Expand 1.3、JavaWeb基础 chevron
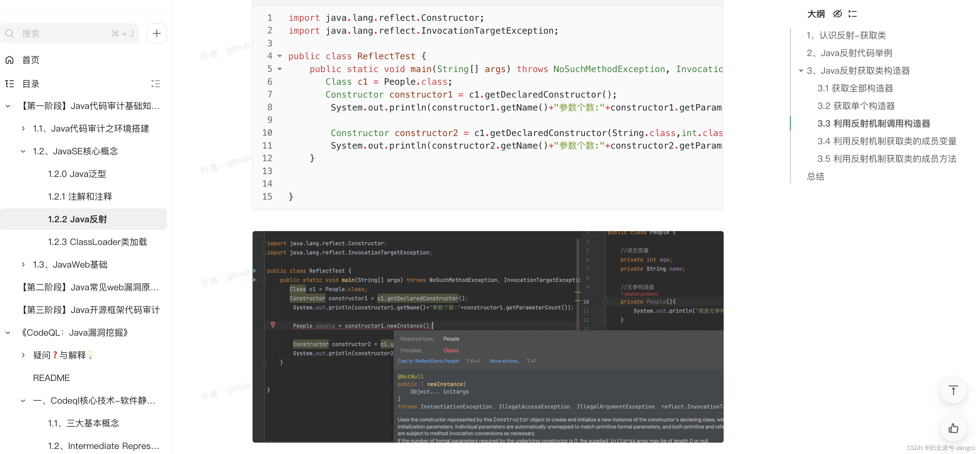This screenshot has width=980, height=454. click(x=23, y=265)
